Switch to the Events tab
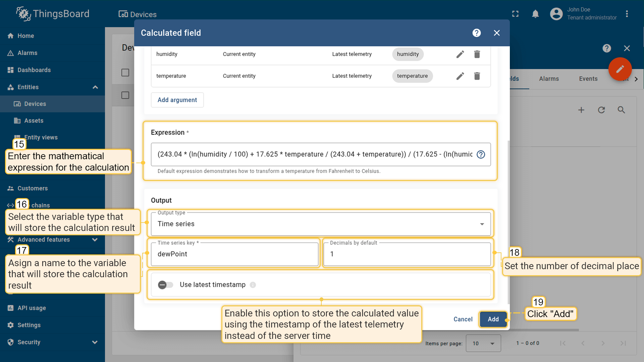The height and width of the screenshot is (362, 644). click(588, 79)
